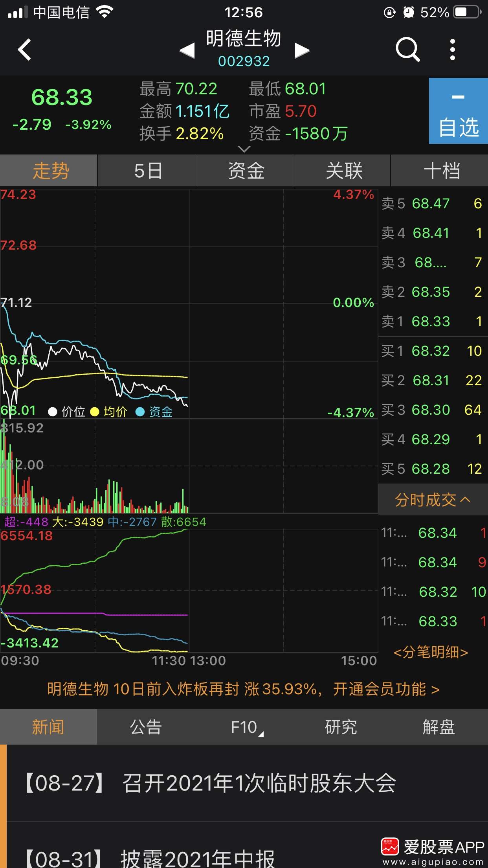Go back with the left chevron
Viewport: 488px width, 868px height.
(x=24, y=50)
